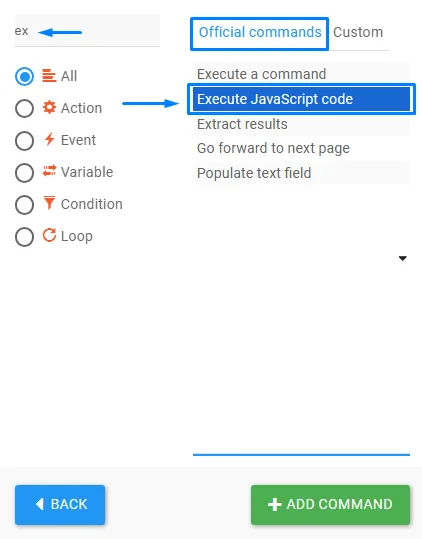This screenshot has height=539, width=422.
Task: Select Execute JavaScript code command
Action: [x=301, y=99]
